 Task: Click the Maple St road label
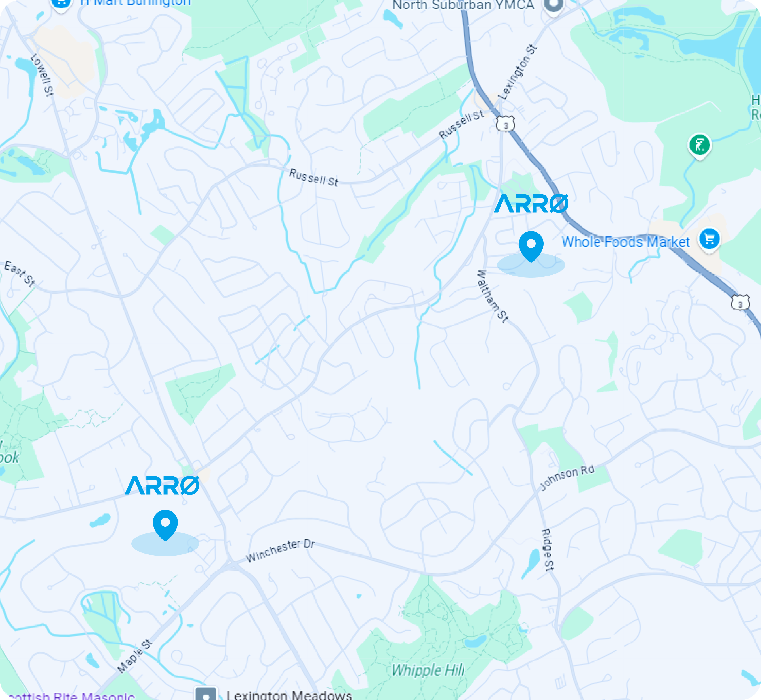point(134,656)
